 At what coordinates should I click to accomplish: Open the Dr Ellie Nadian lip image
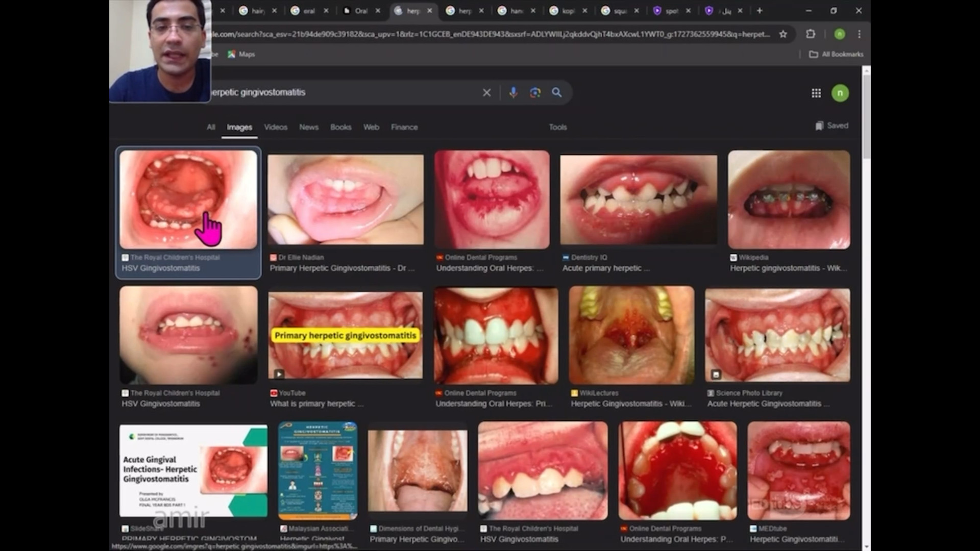pyautogui.click(x=346, y=199)
